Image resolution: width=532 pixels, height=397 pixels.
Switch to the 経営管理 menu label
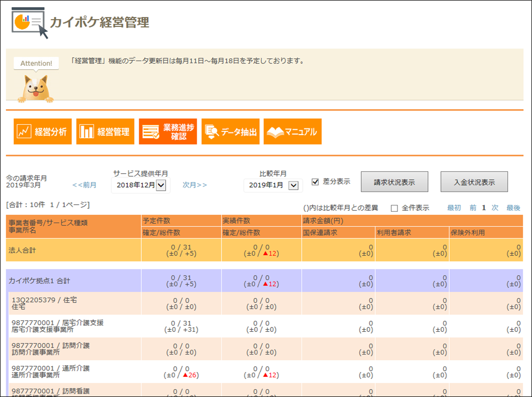(x=113, y=131)
